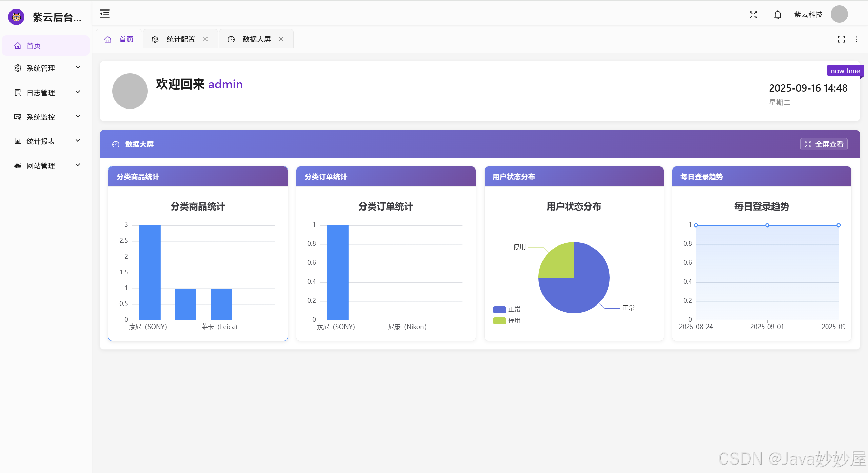
Task: Click the welcome card admin avatar
Action: point(130,91)
